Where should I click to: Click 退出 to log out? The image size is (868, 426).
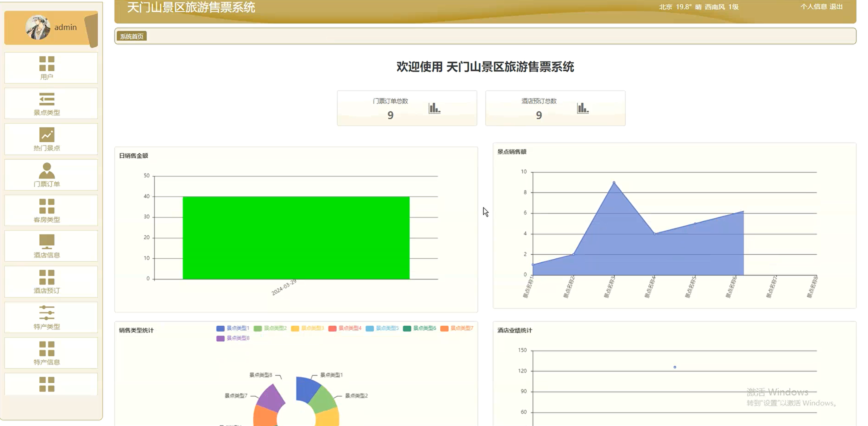click(836, 7)
